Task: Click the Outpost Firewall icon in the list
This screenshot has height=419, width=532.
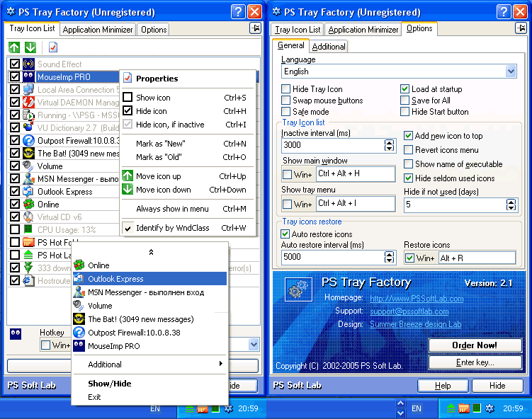Action: (x=28, y=140)
